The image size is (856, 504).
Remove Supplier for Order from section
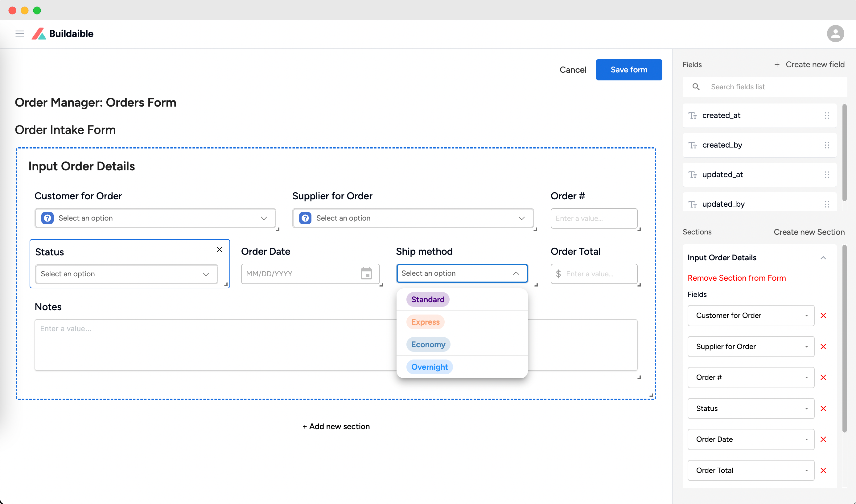(x=823, y=347)
